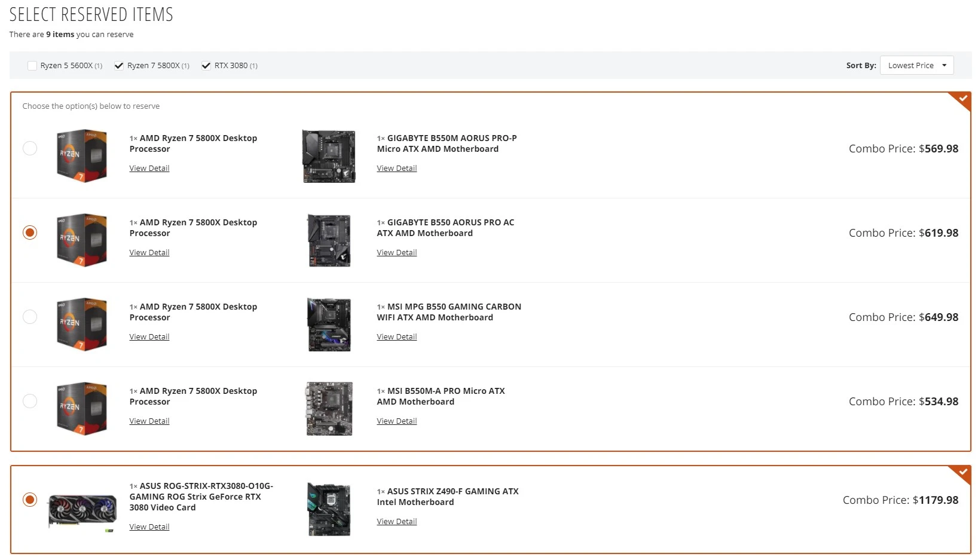
Task: Click the ASUS STRIX Z490-F GAMING ATX title
Action: (x=448, y=497)
